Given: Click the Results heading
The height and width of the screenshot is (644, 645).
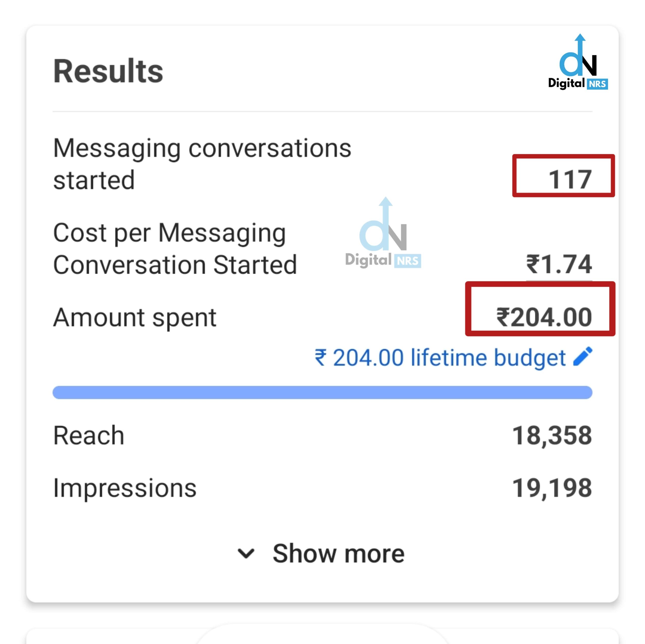Looking at the screenshot, I should [108, 71].
